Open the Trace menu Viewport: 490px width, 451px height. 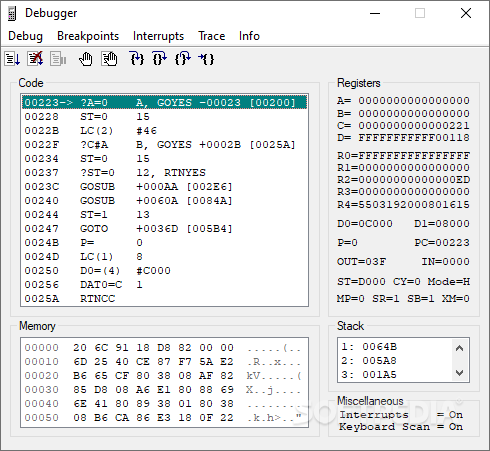pyautogui.click(x=212, y=36)
